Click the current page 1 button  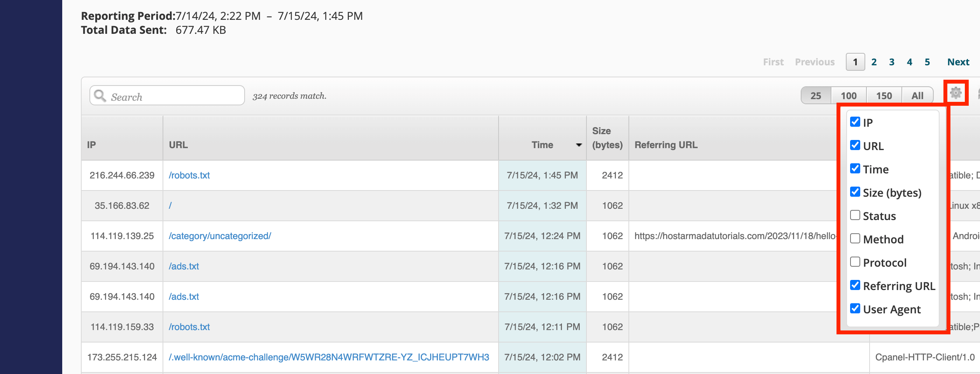pyautogui.click(x=855, y=62)
